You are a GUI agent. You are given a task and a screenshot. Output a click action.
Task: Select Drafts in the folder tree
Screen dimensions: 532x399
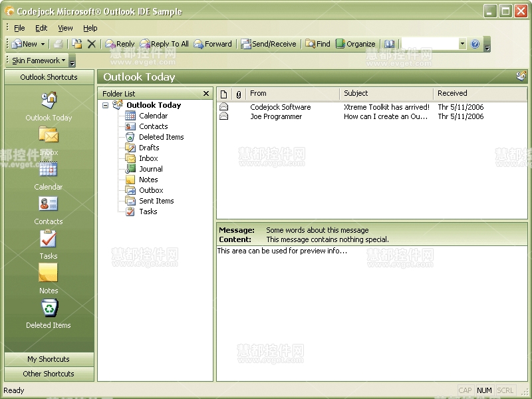tap(149, 148)
